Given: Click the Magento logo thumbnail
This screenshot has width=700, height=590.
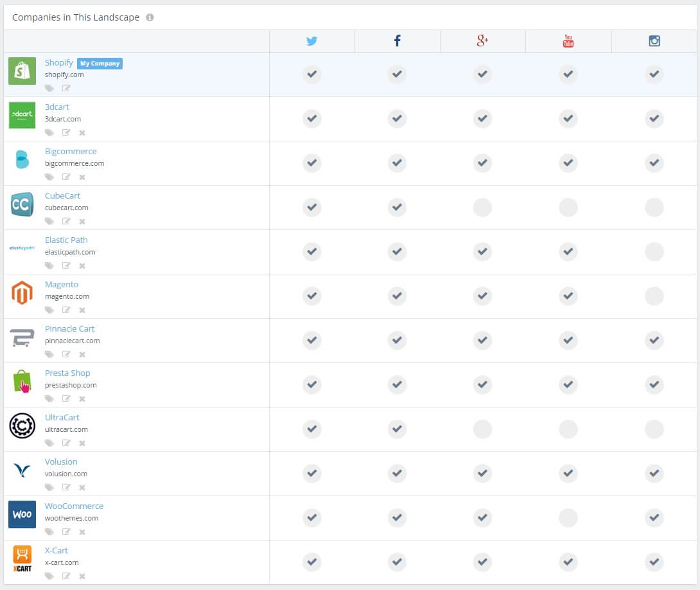Looking at the screenshot, I should (x=22, y=292).
